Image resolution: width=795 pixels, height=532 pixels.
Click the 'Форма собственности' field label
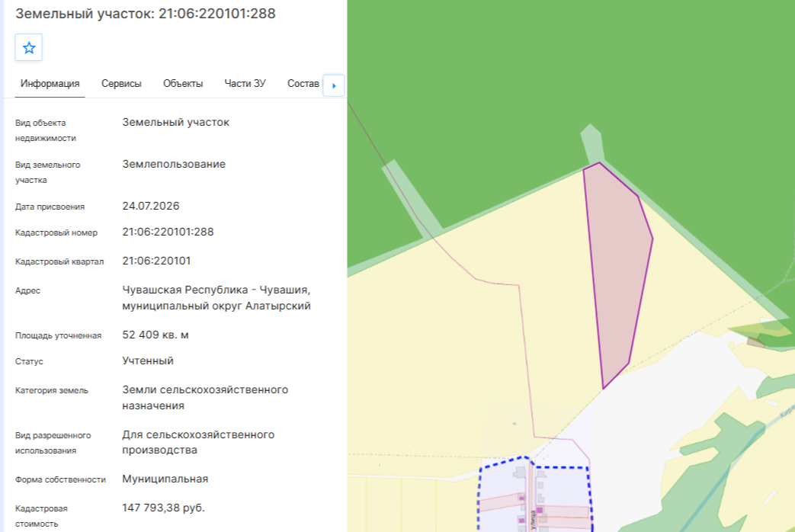[x=60, y=479]
